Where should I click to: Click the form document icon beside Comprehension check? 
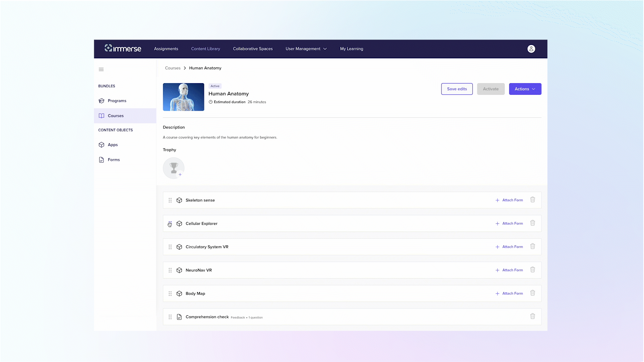pyautogui.click(x=179, y=317)
